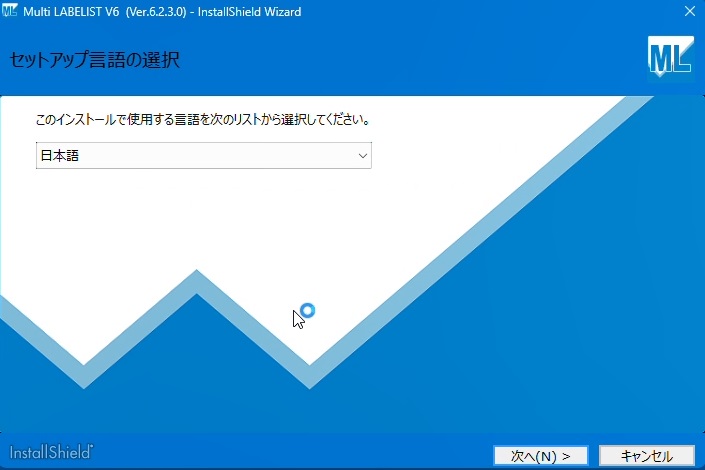Close the InstallShield Wizard window
Viewport: 705px width, 470px height.
pos(690,11)
